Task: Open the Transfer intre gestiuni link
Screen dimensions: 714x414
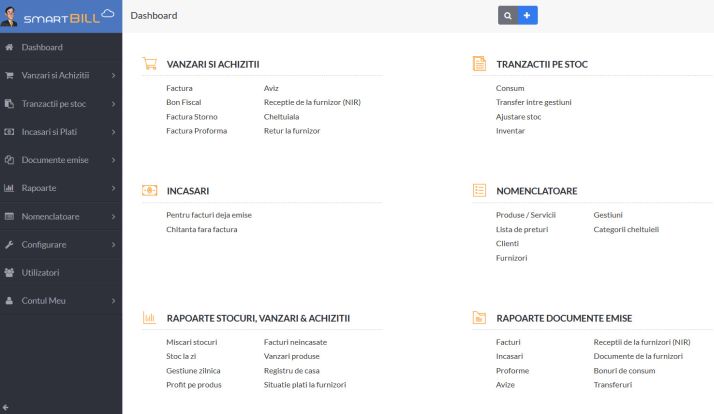Action: [x=534, y=102]
